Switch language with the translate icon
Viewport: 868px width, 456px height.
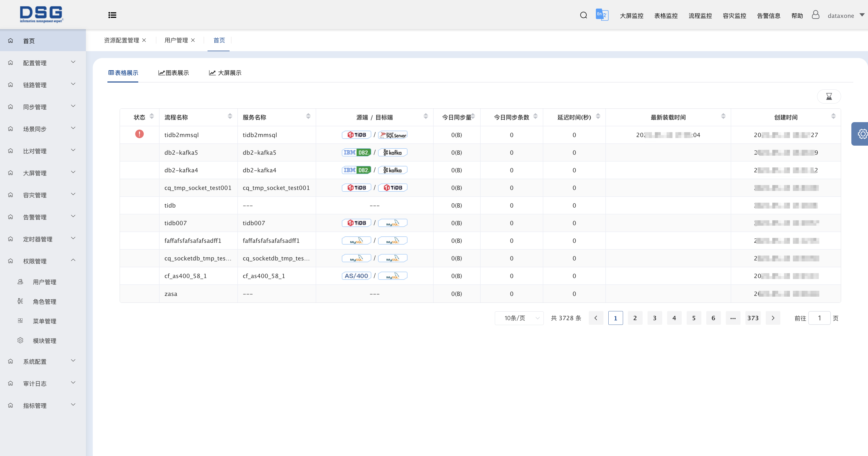(602, 15)
